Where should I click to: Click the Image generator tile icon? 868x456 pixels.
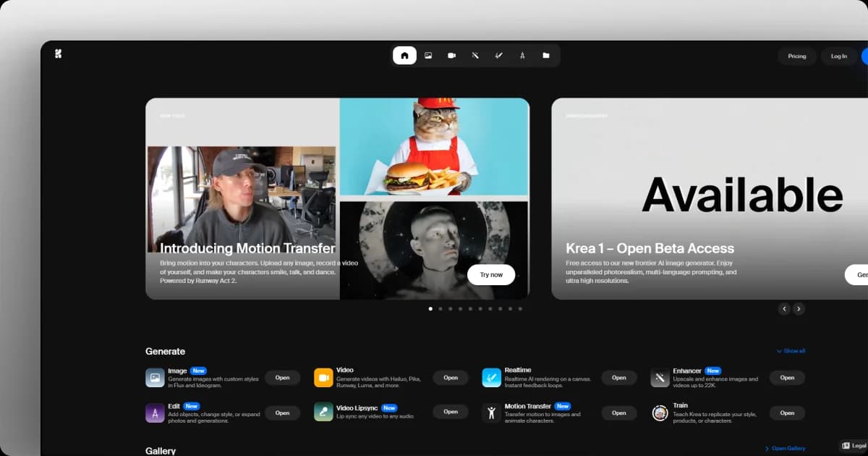point(155,378)
